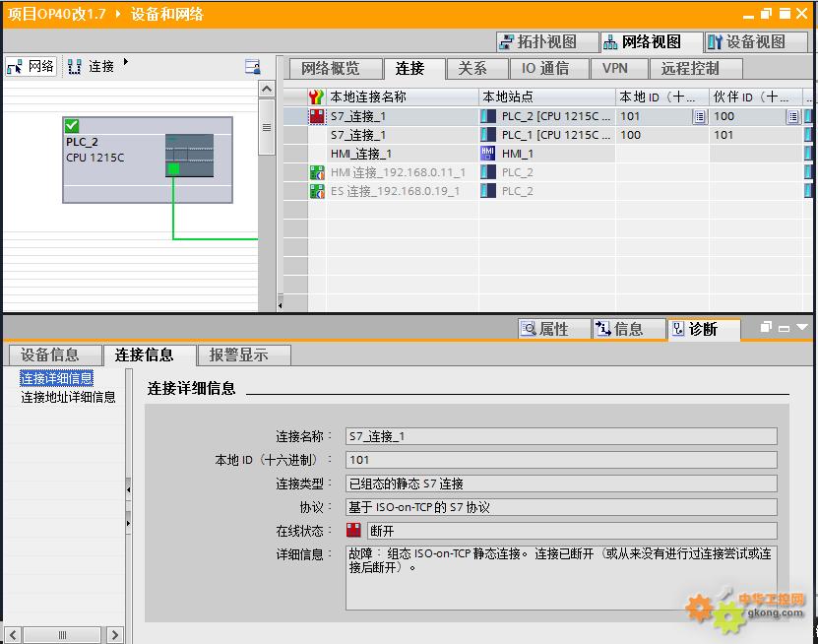Click local ID cell 100 in PLC_1 row
Screen dimensions: 818x644
click(662, 135)
